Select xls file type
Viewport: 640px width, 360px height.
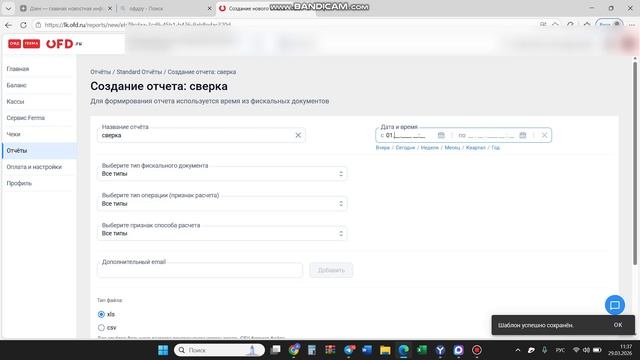tap(101, 314)
